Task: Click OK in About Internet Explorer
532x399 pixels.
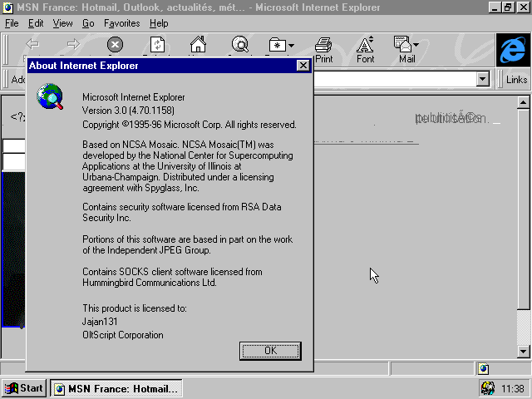Action: coord(270,351)
